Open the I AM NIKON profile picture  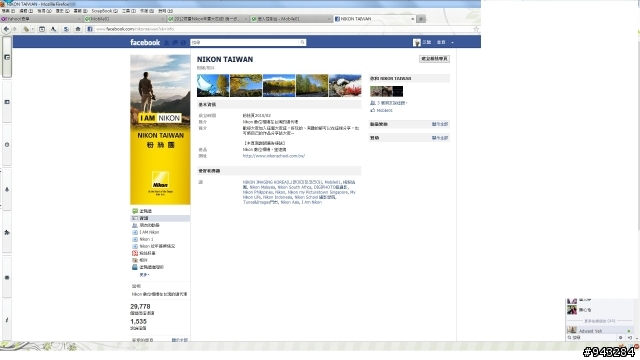coord(160,129)
